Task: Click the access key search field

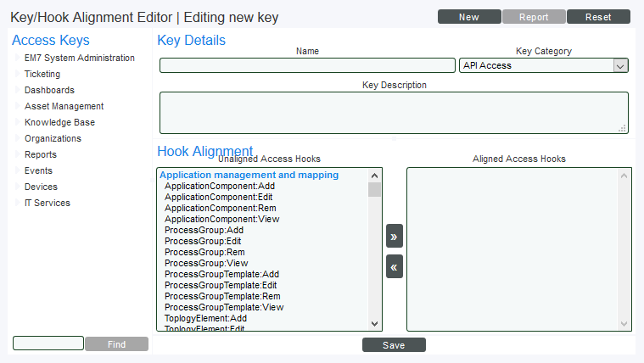Action: pos(48,343)
